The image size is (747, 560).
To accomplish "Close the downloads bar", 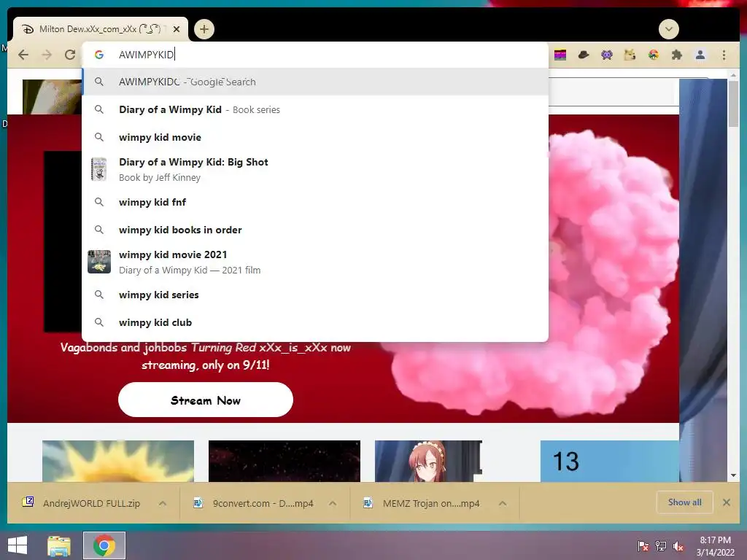I will click(727, 502).
